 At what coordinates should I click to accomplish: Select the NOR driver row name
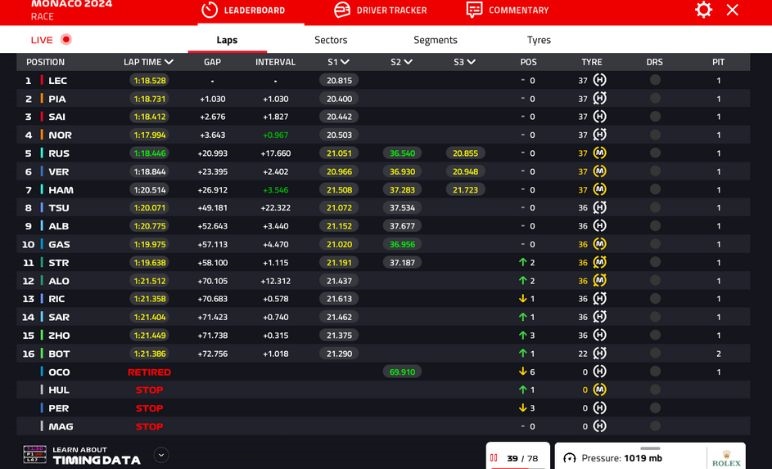point(60,136)
